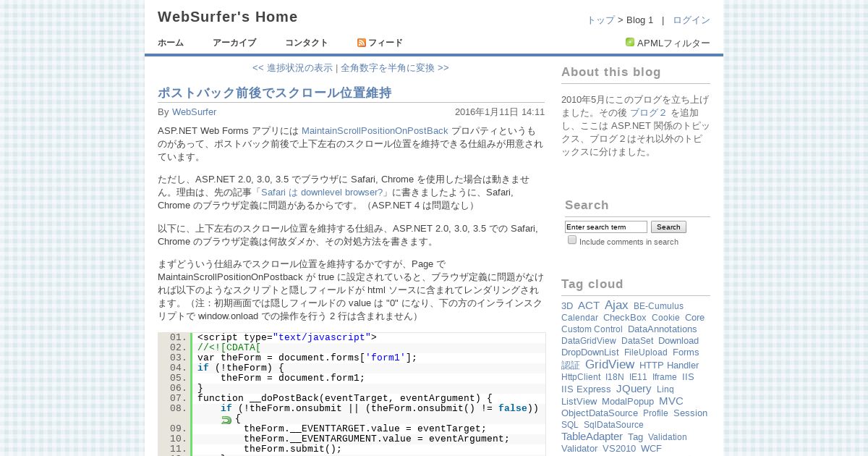Viewport: 868px width, 456px height.
Task: Select the BE-Cumulus tag
Action: (x=658, y=306)
